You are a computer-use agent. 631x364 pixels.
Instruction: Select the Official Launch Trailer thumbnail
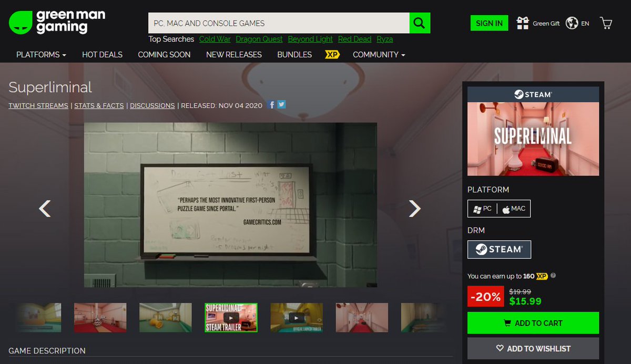tap(297, 318)
